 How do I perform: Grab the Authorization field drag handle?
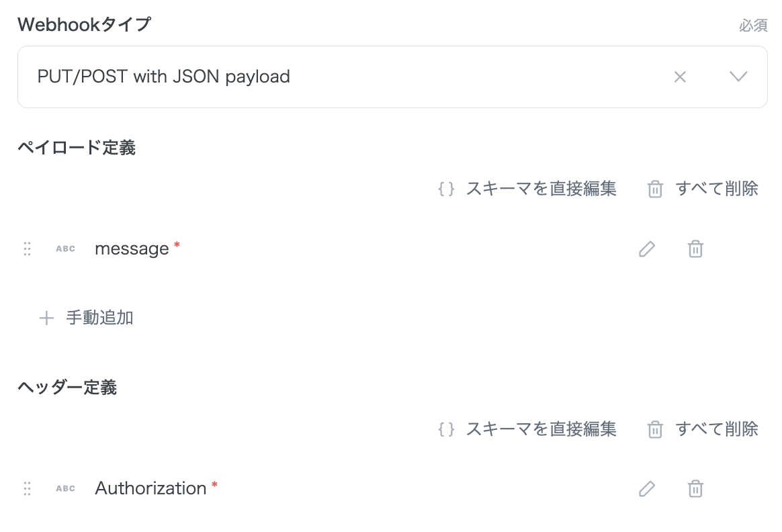28,489
